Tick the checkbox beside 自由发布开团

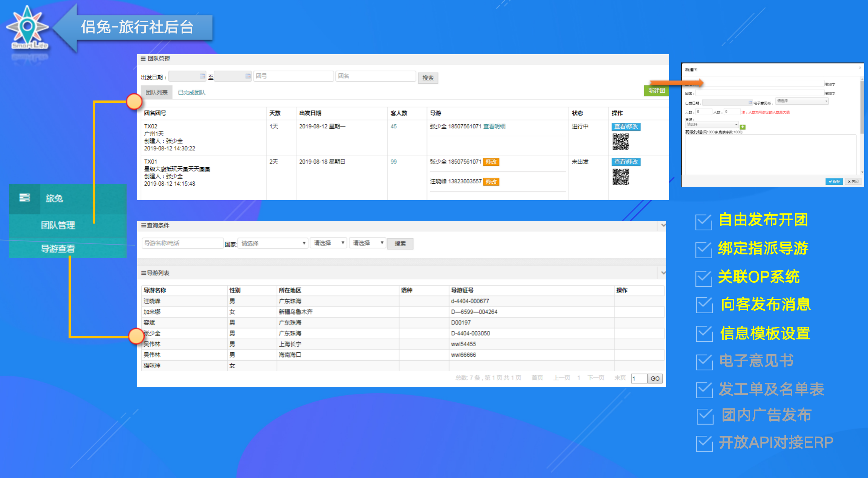704,222
